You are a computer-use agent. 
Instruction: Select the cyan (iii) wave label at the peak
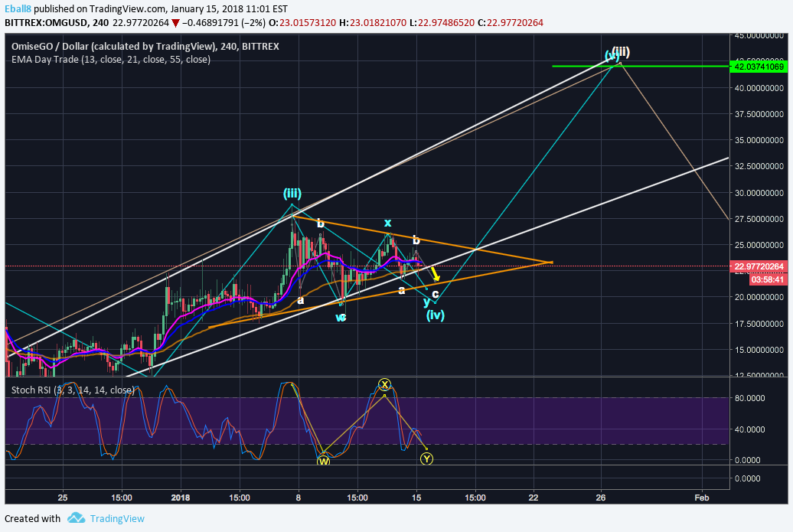[x=292, y=193]
